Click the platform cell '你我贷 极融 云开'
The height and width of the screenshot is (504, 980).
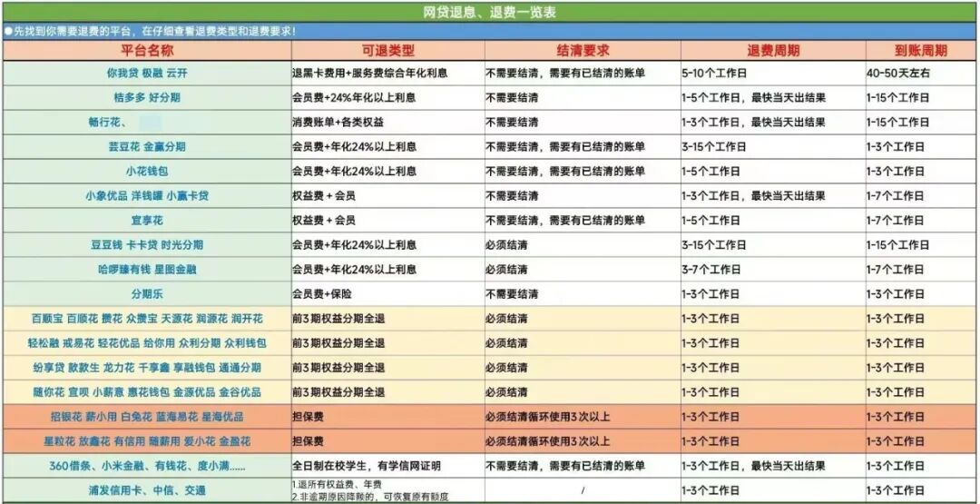(147, 74)
